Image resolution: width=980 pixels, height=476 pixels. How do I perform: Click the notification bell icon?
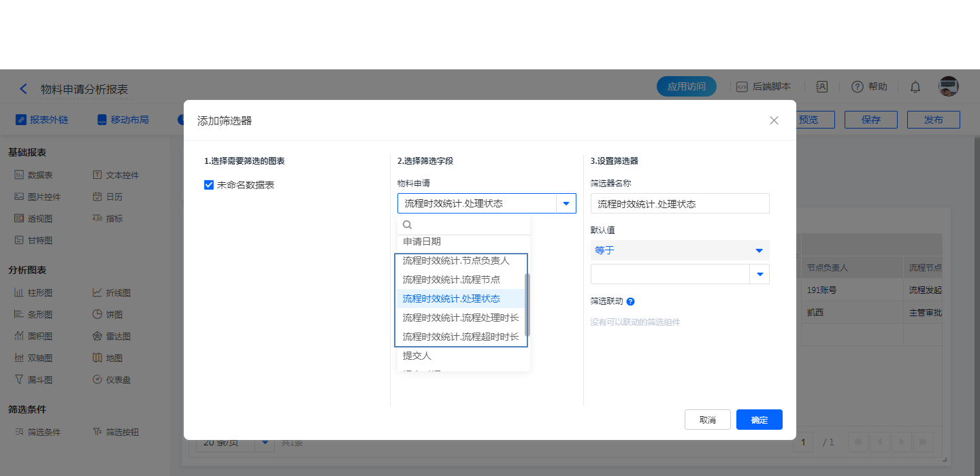pyautogui.click(x=915, y=86)
